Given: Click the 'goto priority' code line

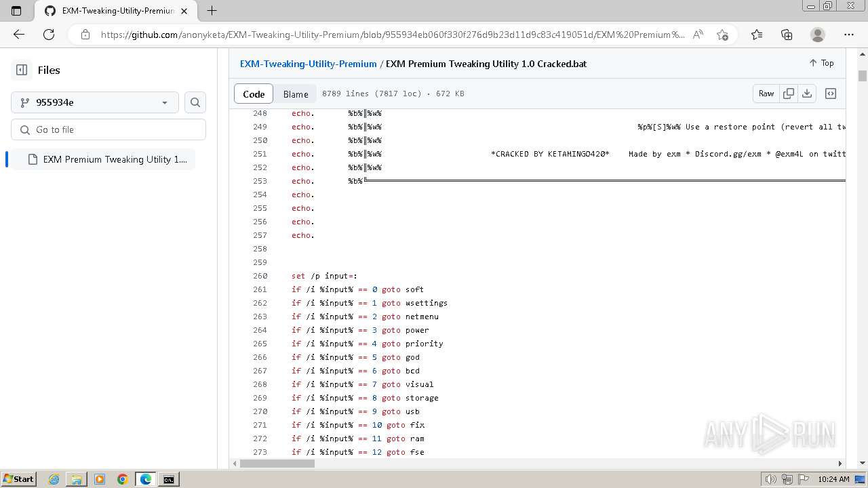Looking at the screenshot, I should click(x=367, y=344).
